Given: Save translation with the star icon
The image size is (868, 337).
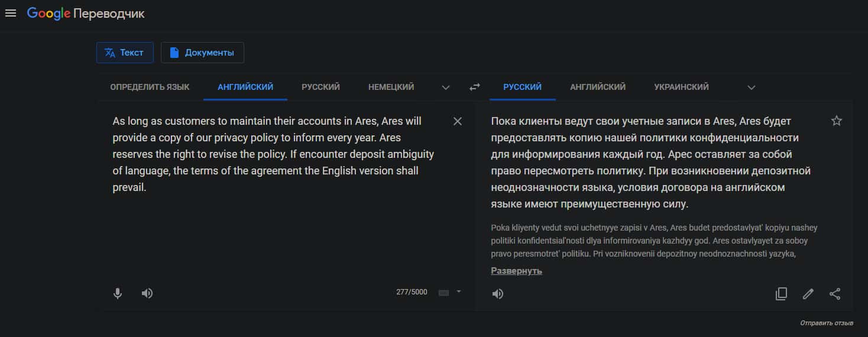Looking at the screenshot, I should (x=836, y=121).
